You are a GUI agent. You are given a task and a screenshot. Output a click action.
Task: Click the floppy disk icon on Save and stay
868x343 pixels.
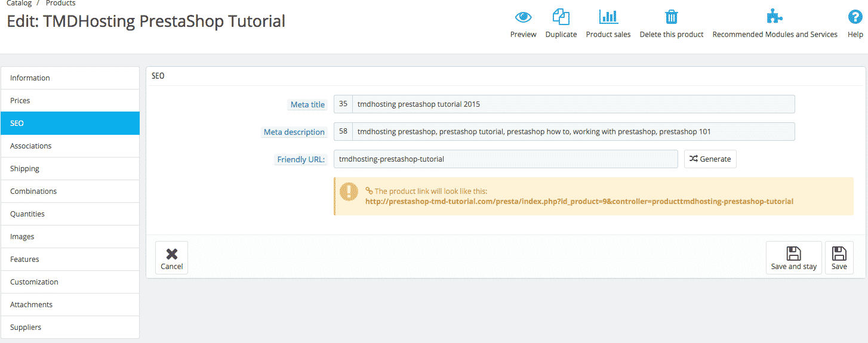coord(794,253)
